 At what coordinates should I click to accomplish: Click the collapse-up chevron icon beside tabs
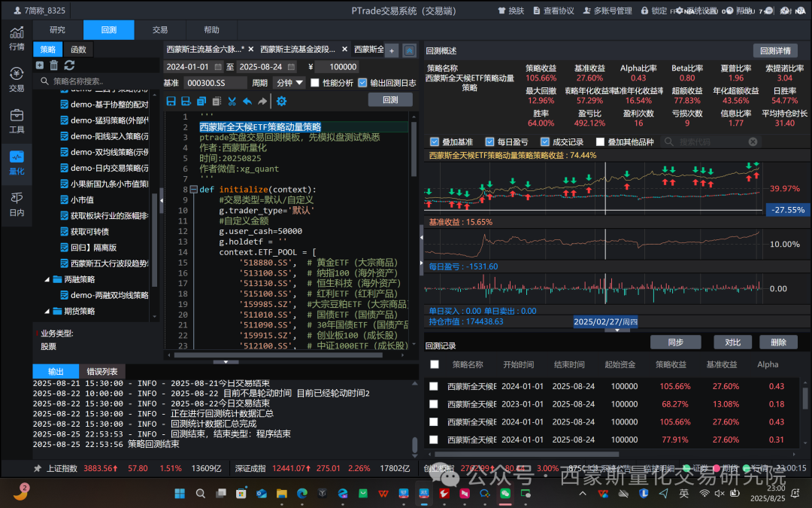pyautogui.click(x=409, y=50)
